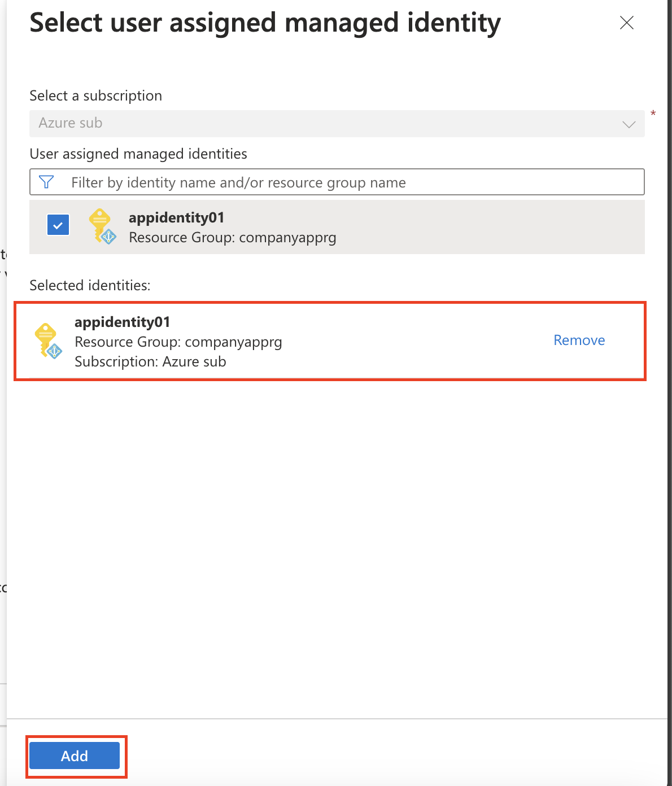This screenshot has width=672, height=786.
Task: Open the Azure sub subscription dropdown
Action: click(x=337, y=123)
